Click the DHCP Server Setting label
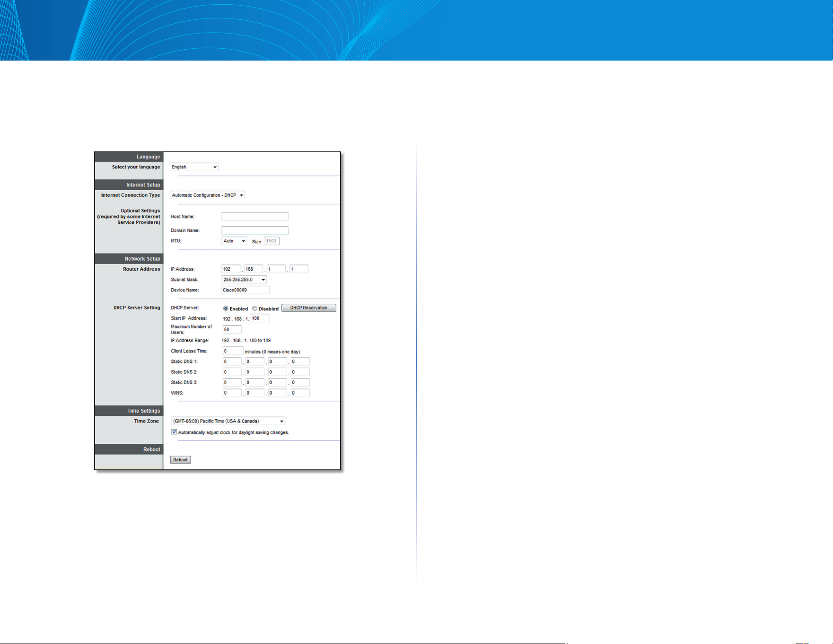 click(137, 308)
